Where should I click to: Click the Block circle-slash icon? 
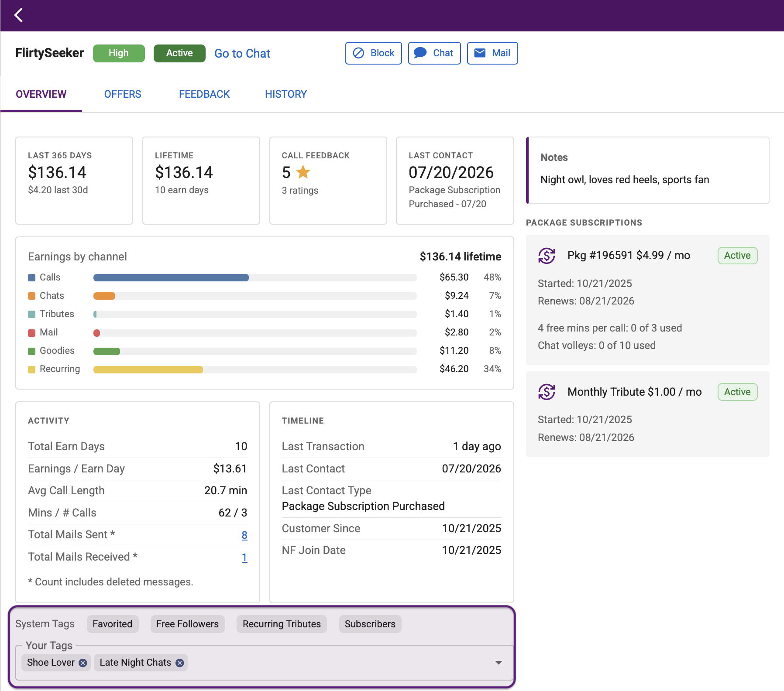358,53
